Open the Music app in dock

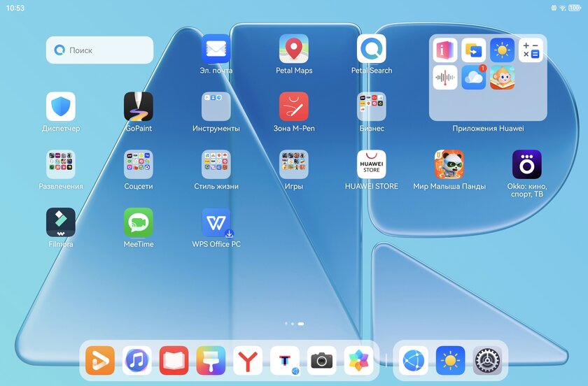pyautogui.click(x=136, y=361)
